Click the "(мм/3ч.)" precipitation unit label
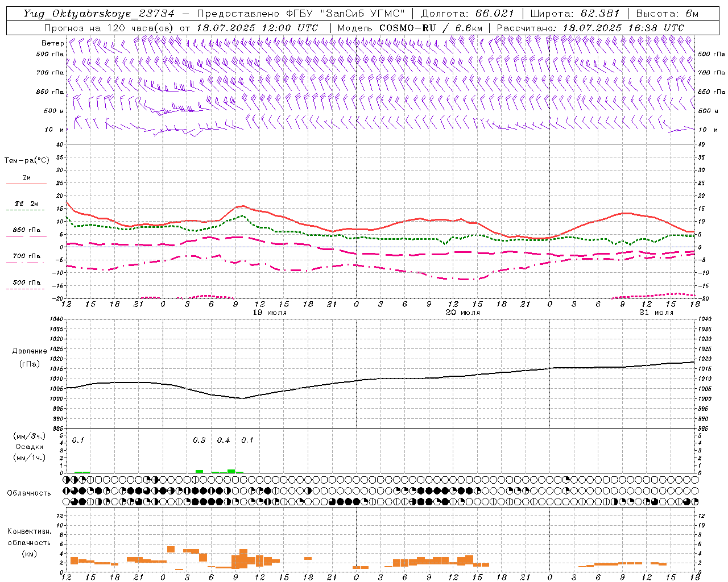 pos(30,436)
